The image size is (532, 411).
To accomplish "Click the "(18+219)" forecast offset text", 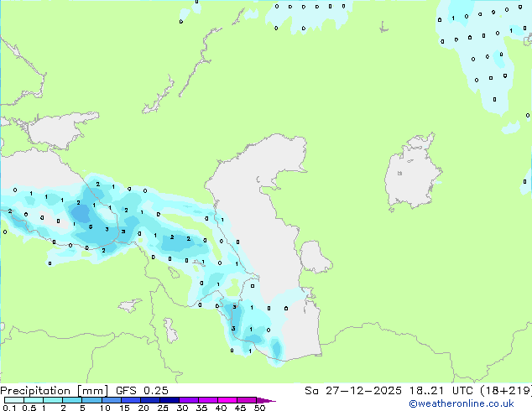I will click(506, 391).
